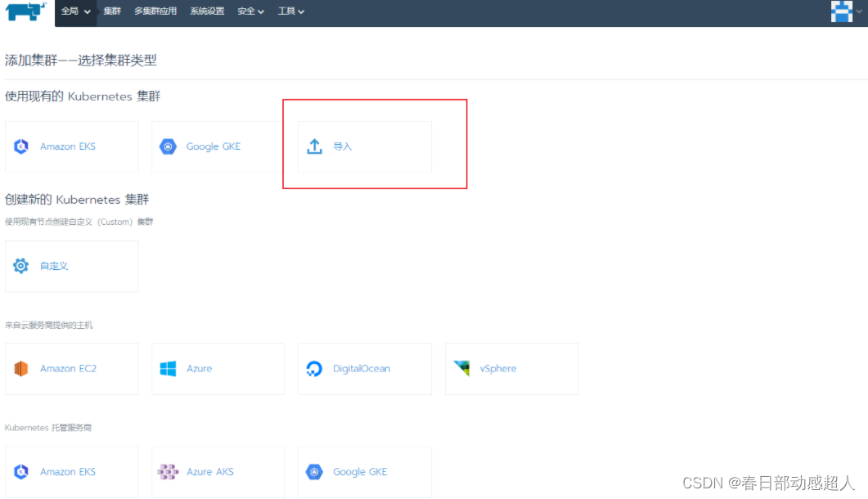This screenshot has height=499, width=868.
Task: Select Amazon EKS under Kubernetes 托管服务商
Action: pos(68,472)
